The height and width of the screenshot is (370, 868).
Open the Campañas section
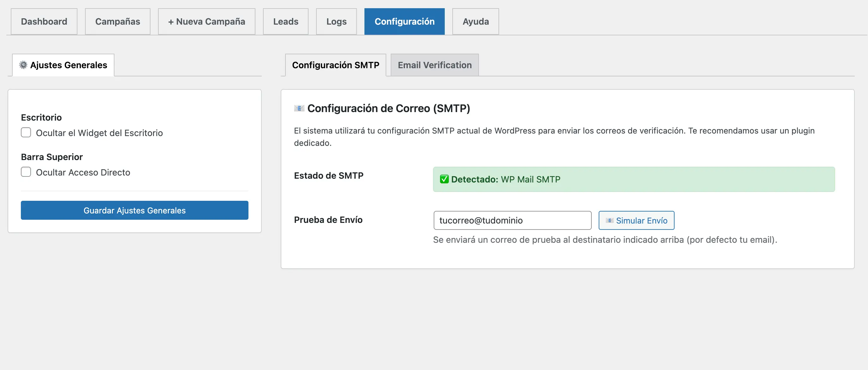[118, 21]
